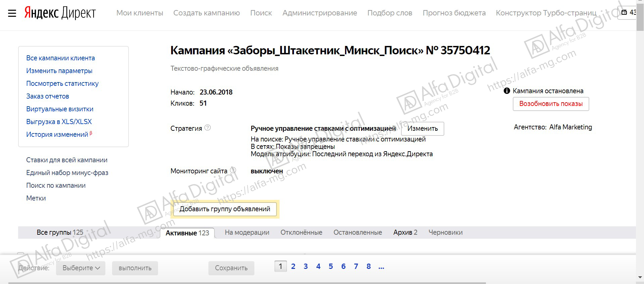The height and width of the screenshot is (284, 644).
Task: Open Подбор слов tool
Action: pyautogui.click(x=390, y=13)
